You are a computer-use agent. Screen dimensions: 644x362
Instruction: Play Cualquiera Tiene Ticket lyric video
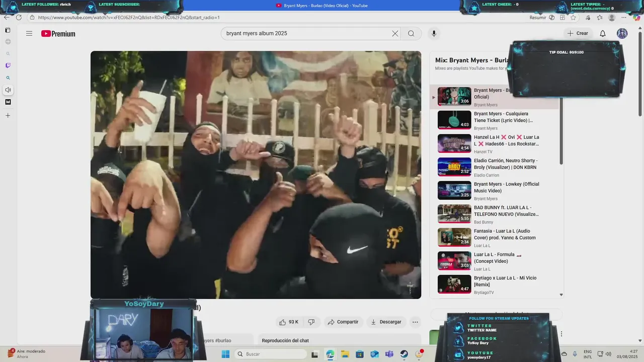pos(494,121)
